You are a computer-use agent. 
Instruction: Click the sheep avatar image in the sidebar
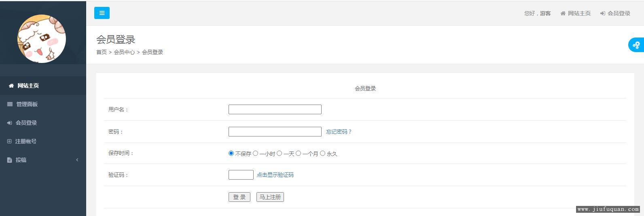tap(42, 39)
